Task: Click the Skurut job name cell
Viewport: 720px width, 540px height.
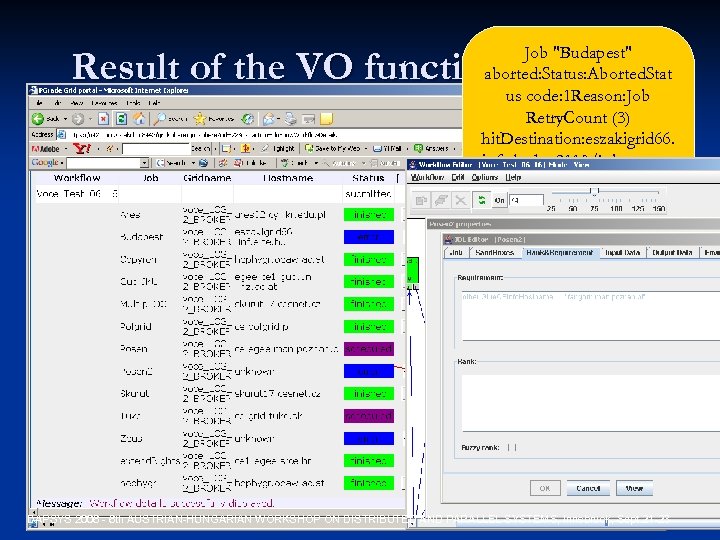Action: point(135,394)
